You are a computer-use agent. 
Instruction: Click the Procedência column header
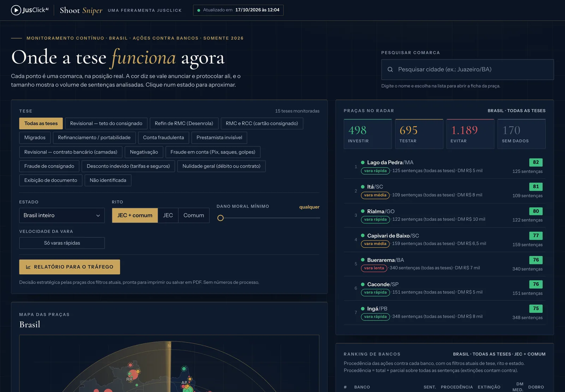pos(457,387)
